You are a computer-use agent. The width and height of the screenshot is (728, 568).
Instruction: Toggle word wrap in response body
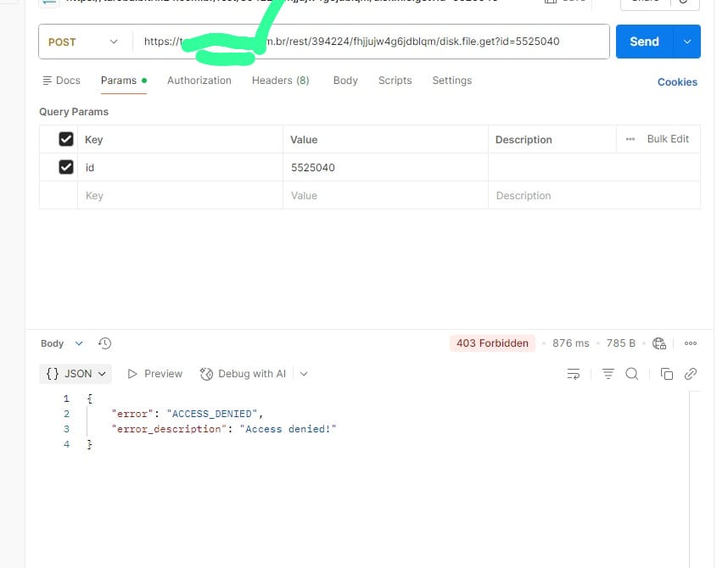pyautogui.click(x=574, y=374)
